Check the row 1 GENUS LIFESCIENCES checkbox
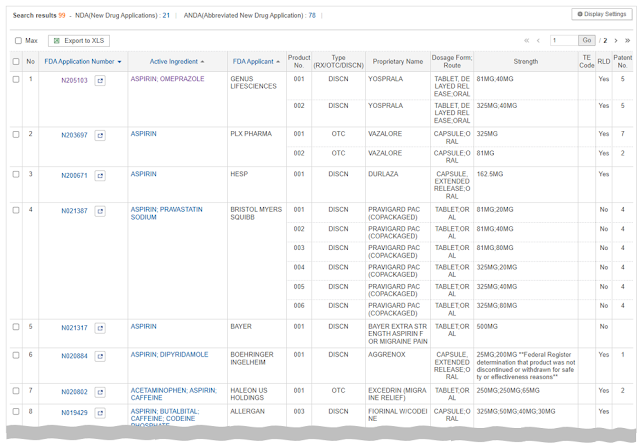Screen dimensions: 640x446 [16, 80]
